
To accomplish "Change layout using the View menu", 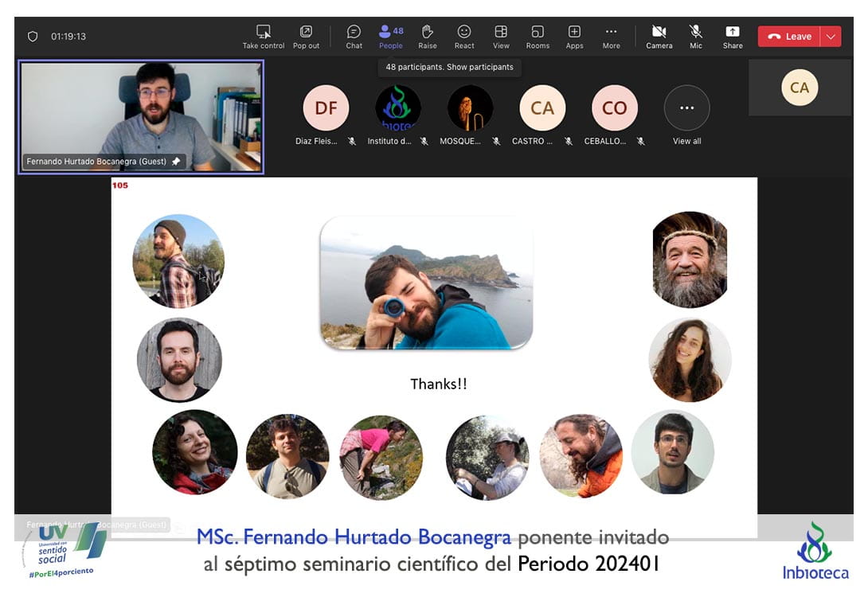I will click(501, 37).
